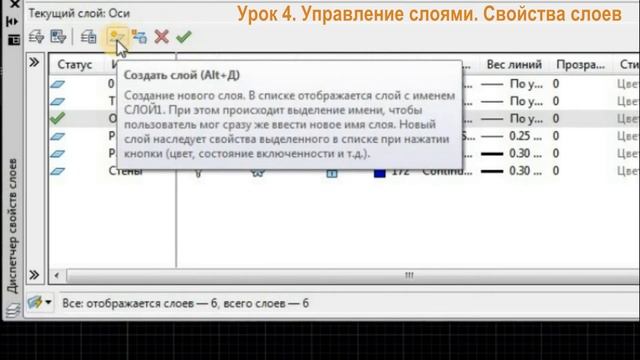Toggle the on/off bulb for layer Стены
The width and height of the screenshot is (640, 360).
[198, 173]
